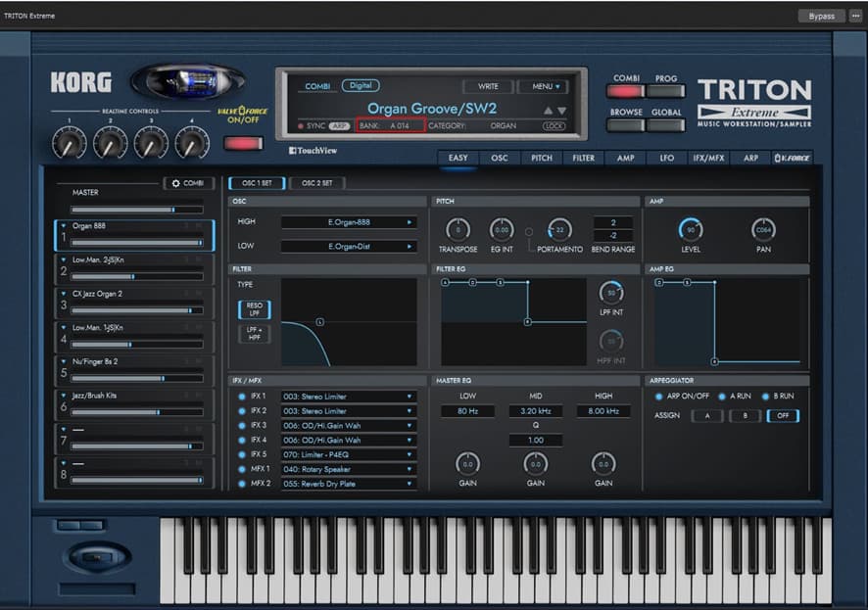Click the AMP Pan knob

[x=763, y=229]
